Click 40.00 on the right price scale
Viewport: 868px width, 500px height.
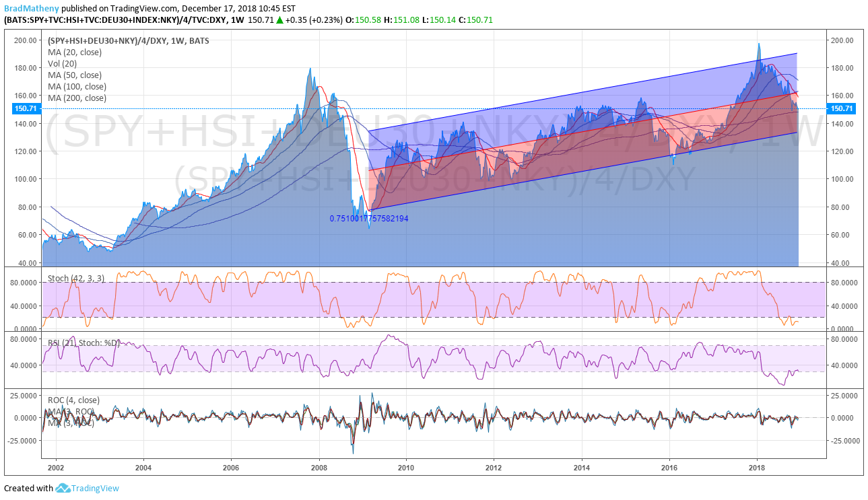[x=840, y=263]
